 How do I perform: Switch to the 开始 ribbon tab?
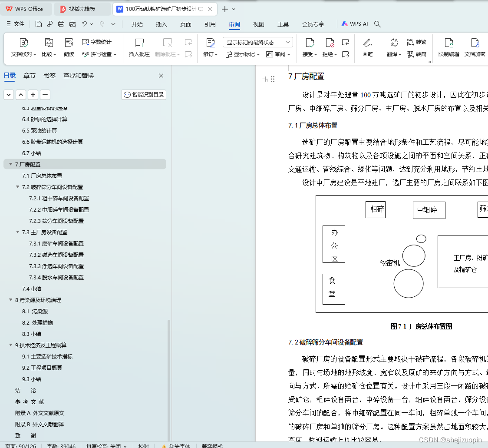pos(137,24)
